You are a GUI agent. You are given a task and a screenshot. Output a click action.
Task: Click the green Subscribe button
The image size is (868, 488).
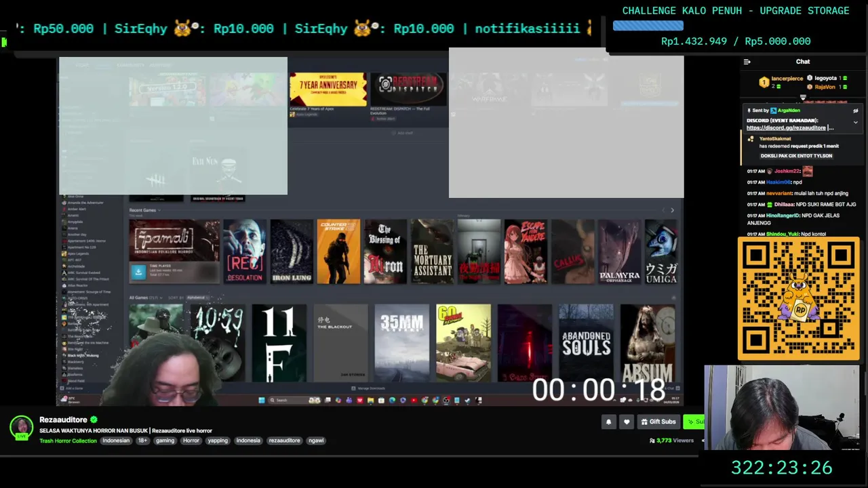pos(694,422)
